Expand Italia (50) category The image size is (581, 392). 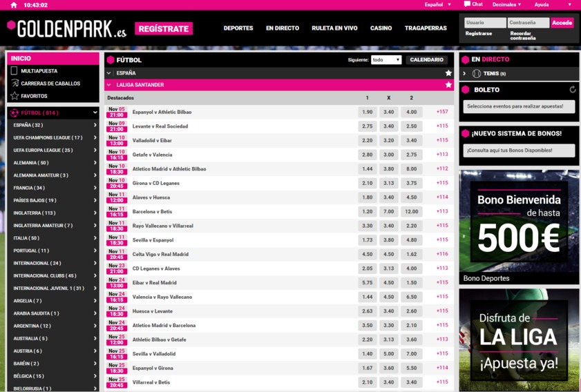(x=53, y=238)
